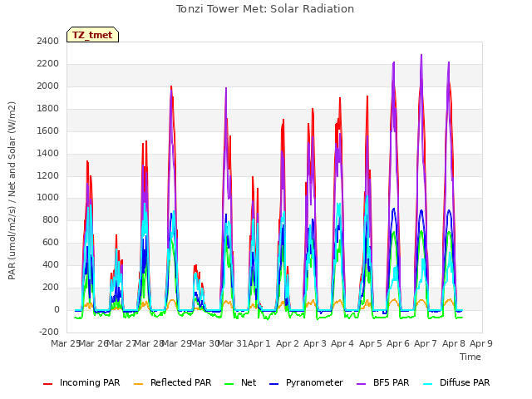Click the red Incoming PAR legend swatch

point(48,384)
